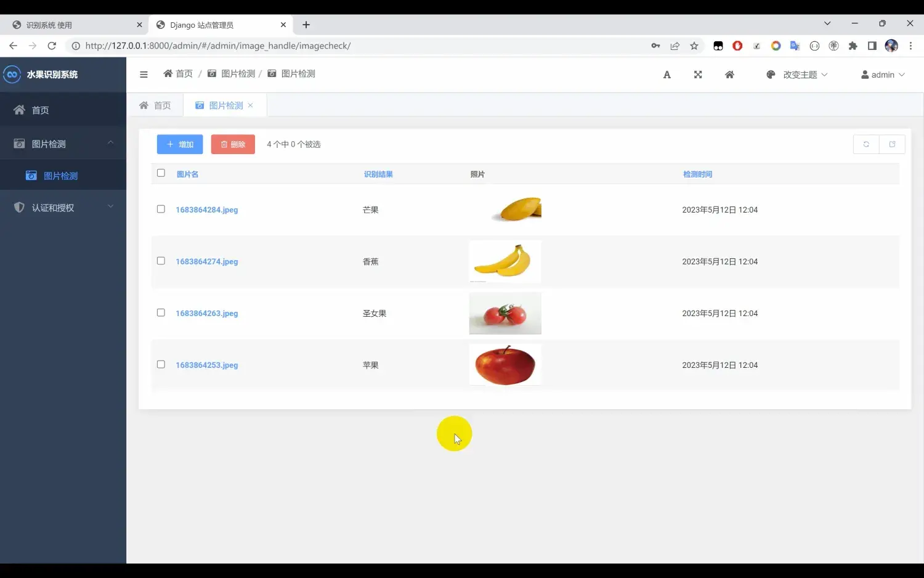Open the 1683864274.jpeg record link
The height and width of the screenshot is (578, 924).
(x=206, y=261)
